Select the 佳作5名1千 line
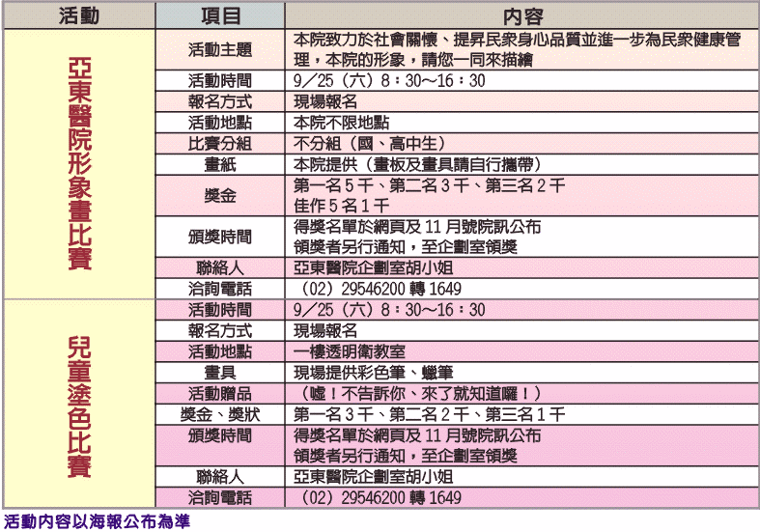760x532 pixels. [342, 206]
